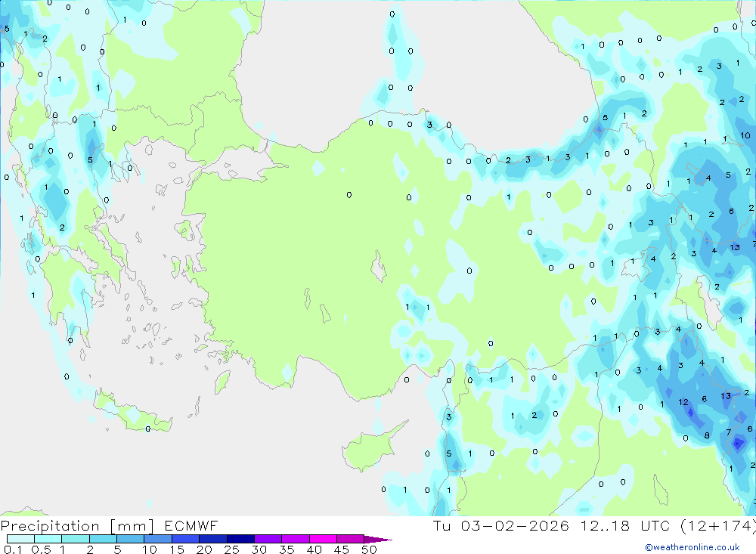Click the '12..18 UTC' time range text

coord(625,525)
